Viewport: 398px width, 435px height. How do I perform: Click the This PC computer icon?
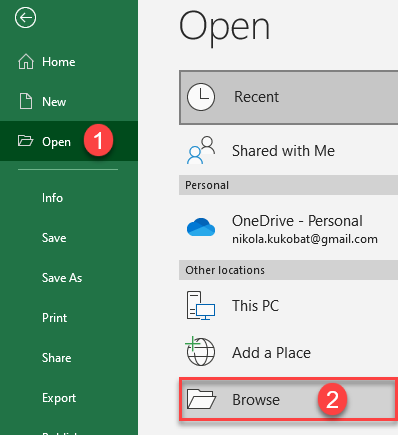[201, 306]
